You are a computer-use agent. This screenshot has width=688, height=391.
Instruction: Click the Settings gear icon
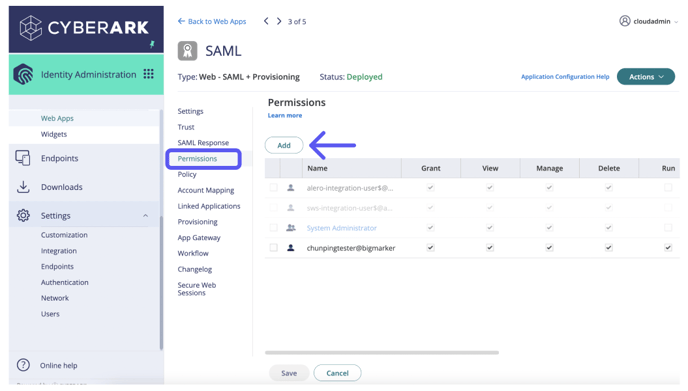pos(23,215)
